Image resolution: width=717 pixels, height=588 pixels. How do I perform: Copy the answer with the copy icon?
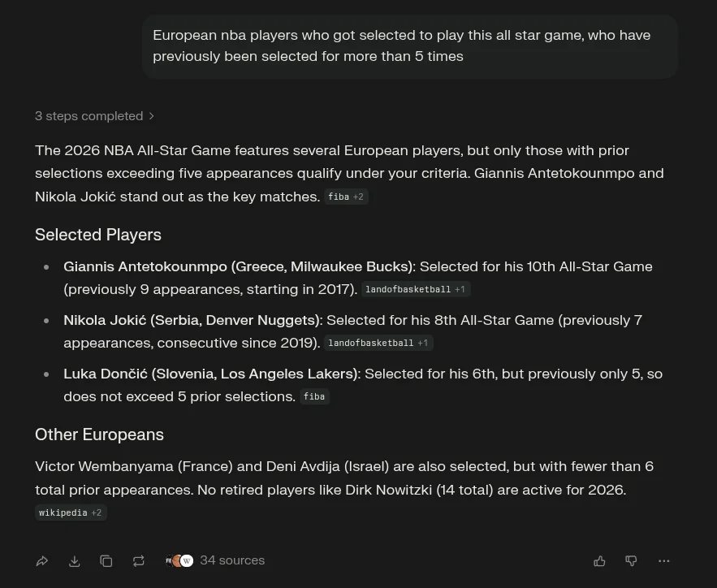(x=106, y=561)
